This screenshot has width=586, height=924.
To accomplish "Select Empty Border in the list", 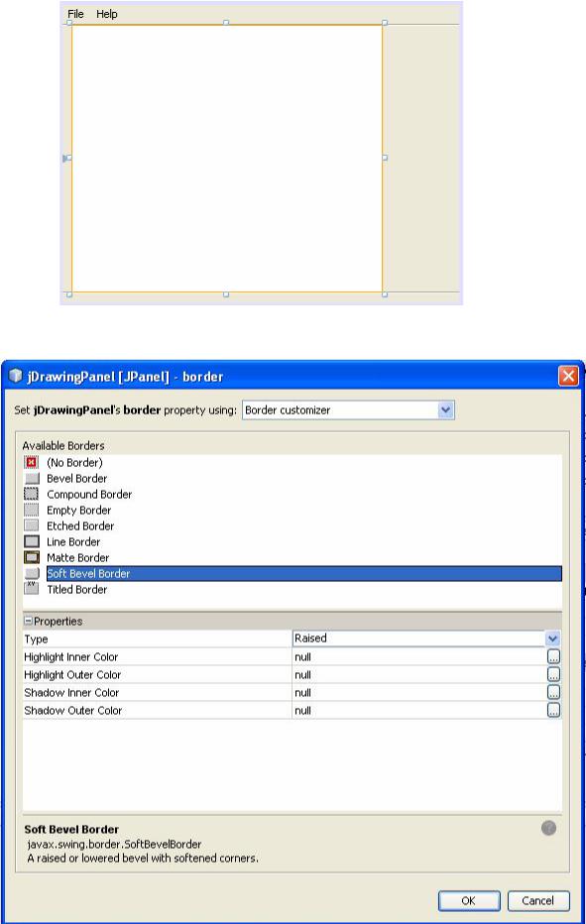I will [78, 511].
